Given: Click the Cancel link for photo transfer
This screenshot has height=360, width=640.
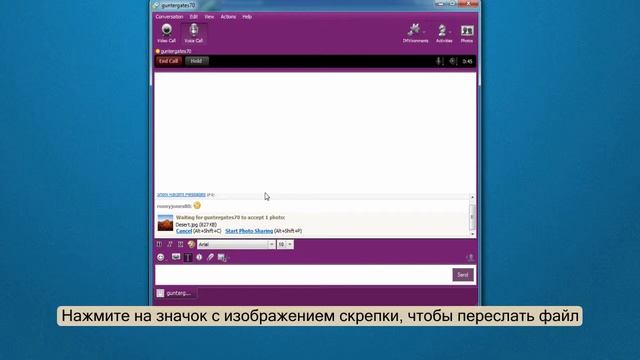Looking at the screenshot, I should pyautogui.click(x=184, y=231).
